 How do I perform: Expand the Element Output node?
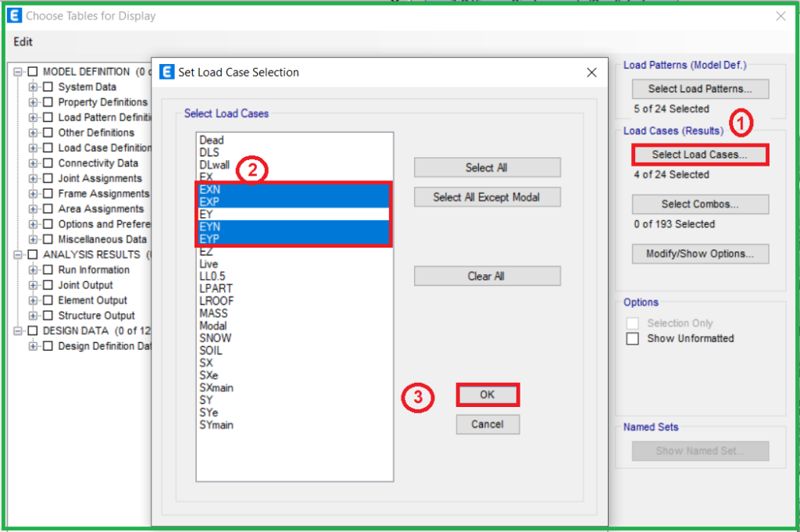(x=33, y=301)
